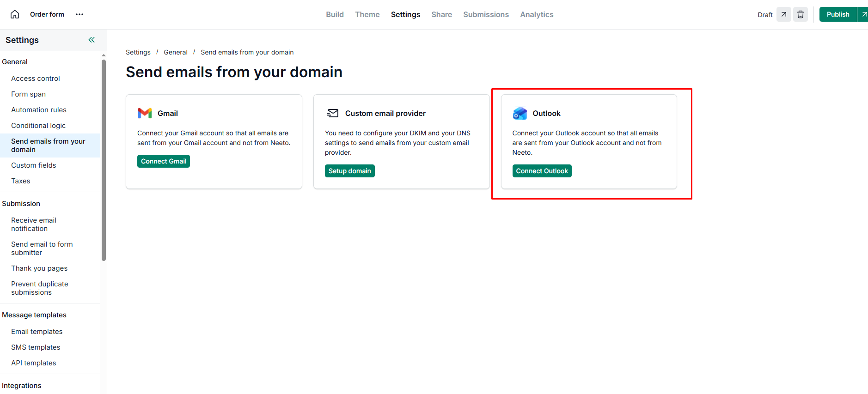Click the Connect Outlook button
868x394 pixels.
(x=542, y=171)
